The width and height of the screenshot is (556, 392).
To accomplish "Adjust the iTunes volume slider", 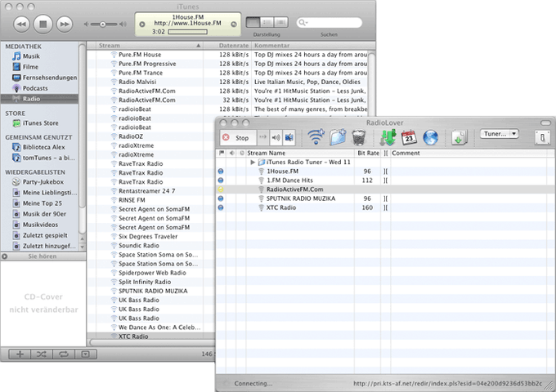I will [103, 24].
